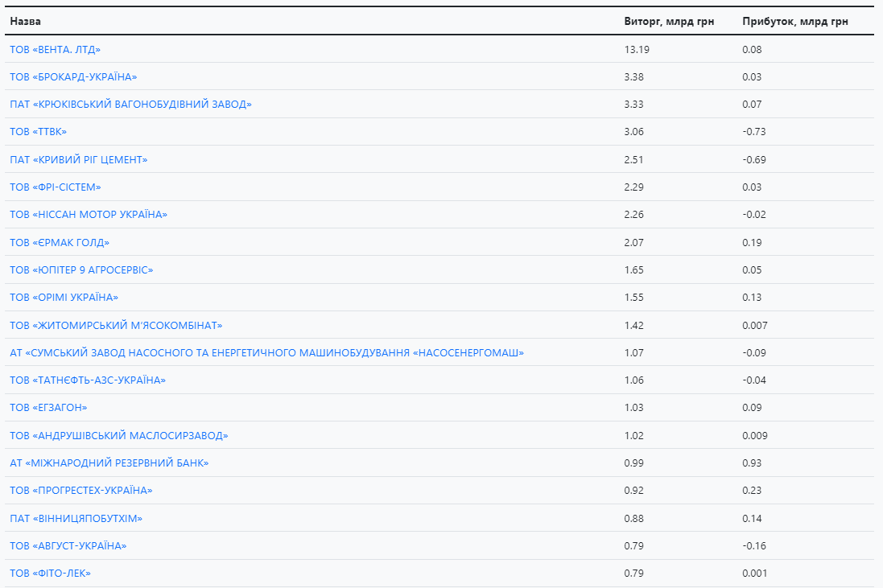Image resolution: width=883 pixels, height=588 pixels.
Task: Open ТОВ «ЖИТОМИРСЬКИЙ М'ЯСОКОМБІНАТ» link
Action: coord(116,326)
